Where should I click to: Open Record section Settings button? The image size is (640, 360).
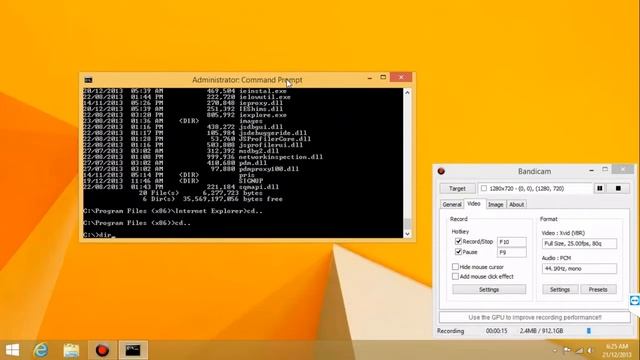tap(489, 289)
